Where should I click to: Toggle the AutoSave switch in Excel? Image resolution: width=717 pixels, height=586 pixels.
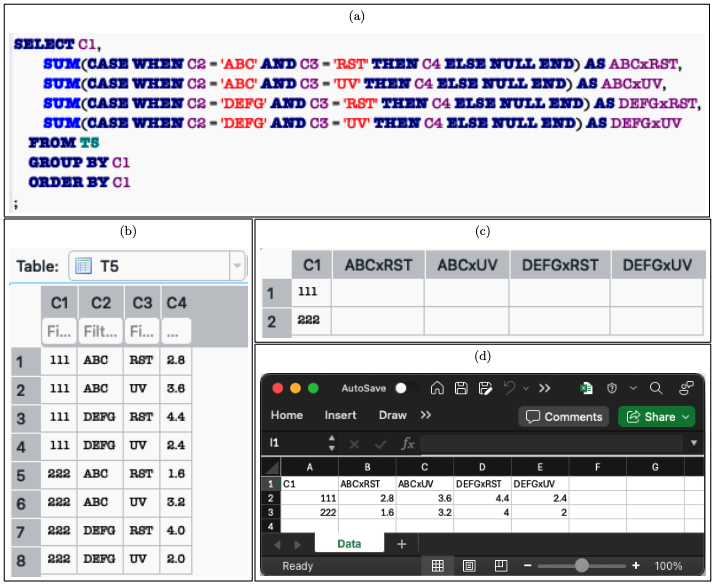pyautogui.click(x=406, y=389)
